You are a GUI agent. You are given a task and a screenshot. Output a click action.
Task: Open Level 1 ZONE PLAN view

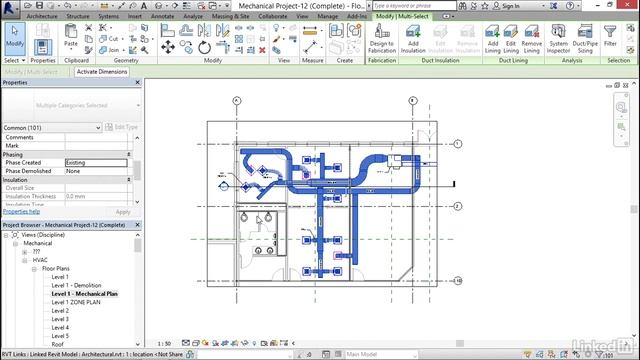(76, 302)
